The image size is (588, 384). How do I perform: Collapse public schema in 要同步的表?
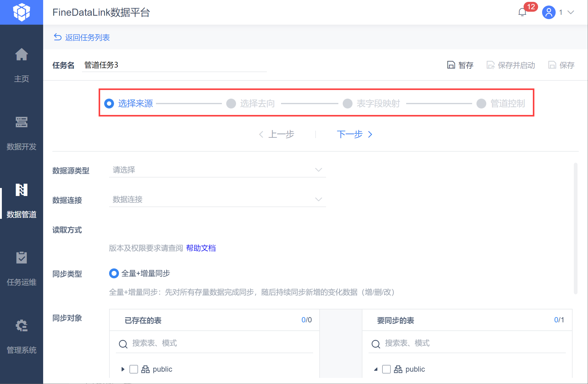(x=376, y=369)
